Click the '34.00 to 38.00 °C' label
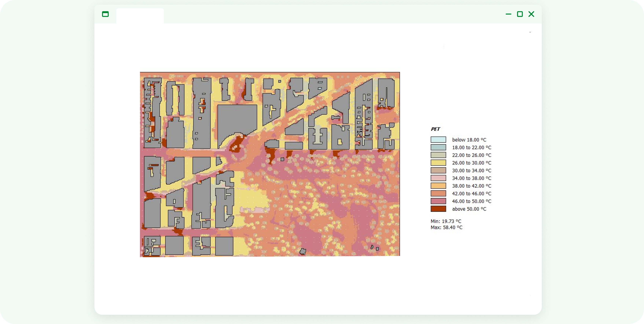 [471, 178]
